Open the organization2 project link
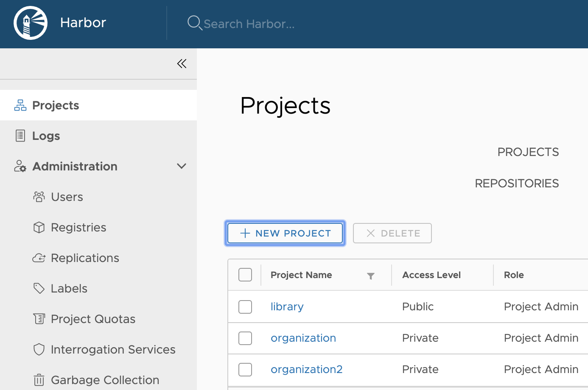This screenshot has height=390, width=588. coord(307,369)
